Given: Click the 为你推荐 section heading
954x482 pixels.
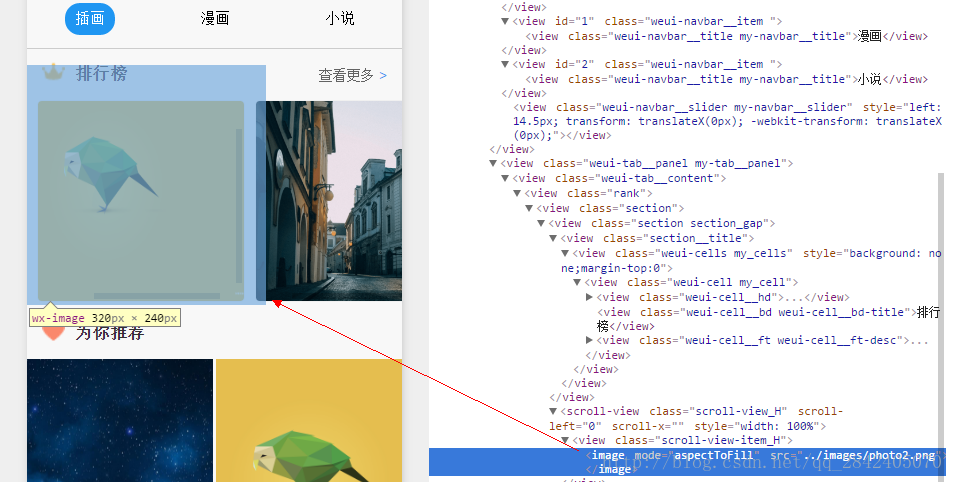Looking at the screenshot, I should click(x=110, y=333).
